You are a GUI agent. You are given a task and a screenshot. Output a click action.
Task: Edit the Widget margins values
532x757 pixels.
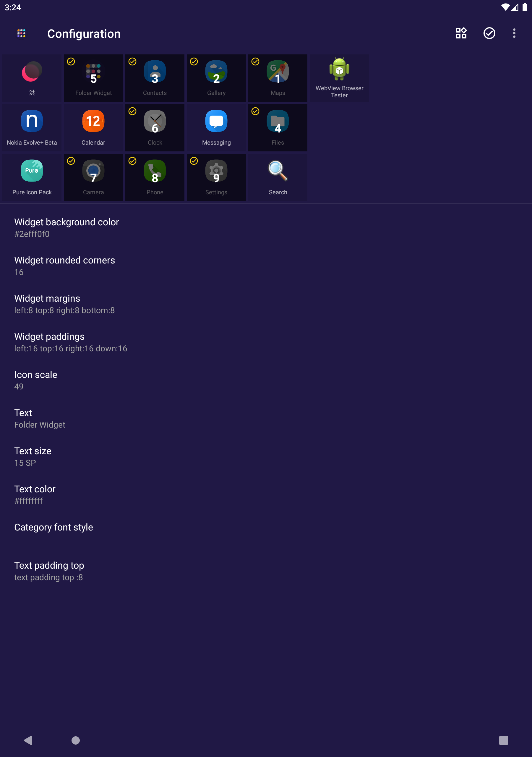coord(266,304)
